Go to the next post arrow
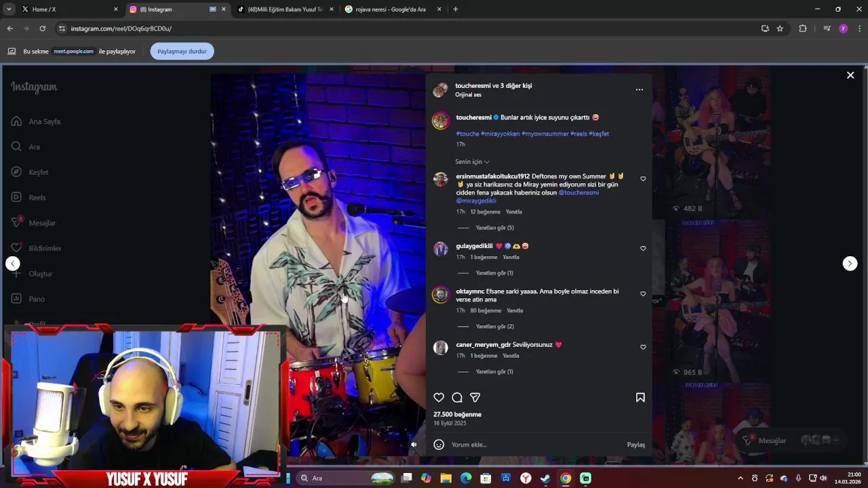The image size is (868, 488). pos(850,264)
